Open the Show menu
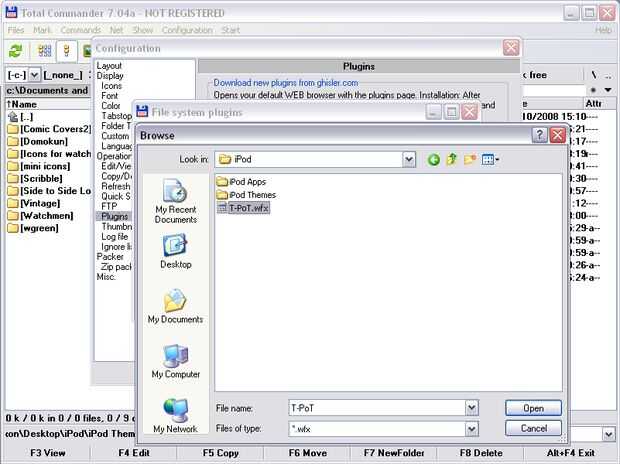Viewport: 620px width, 464px height. point(143,30)
